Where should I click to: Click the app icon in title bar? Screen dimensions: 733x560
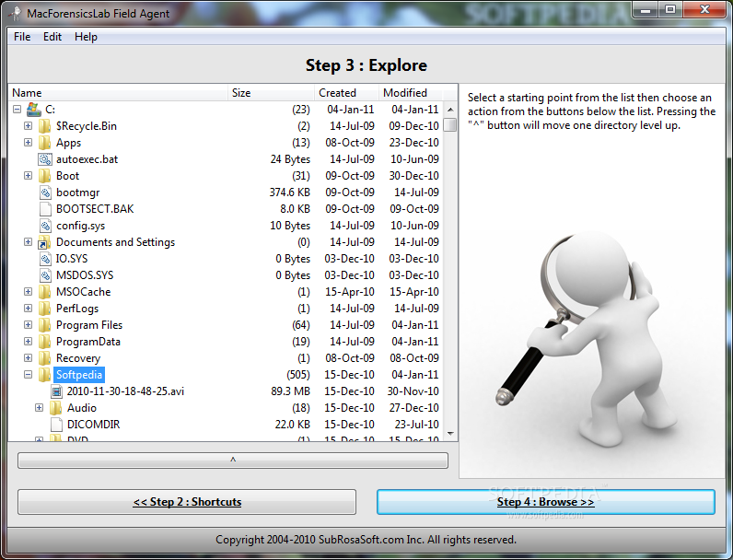16,13
